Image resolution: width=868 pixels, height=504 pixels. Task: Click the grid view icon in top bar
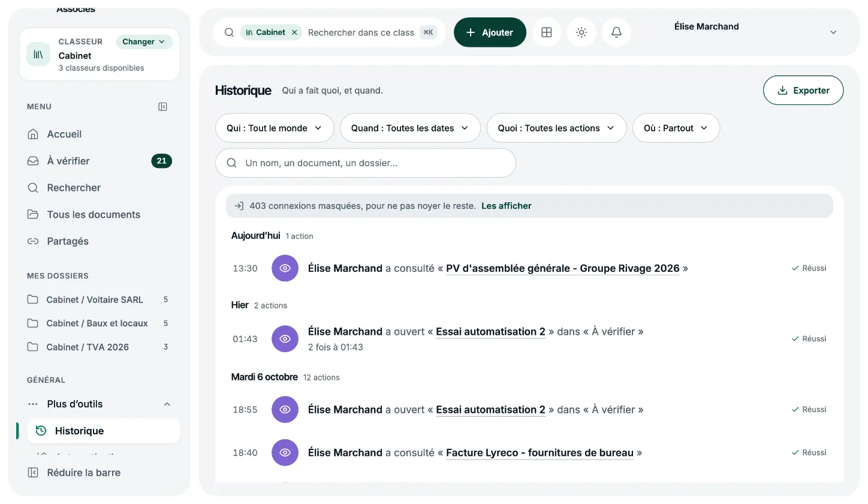point(546,32)
